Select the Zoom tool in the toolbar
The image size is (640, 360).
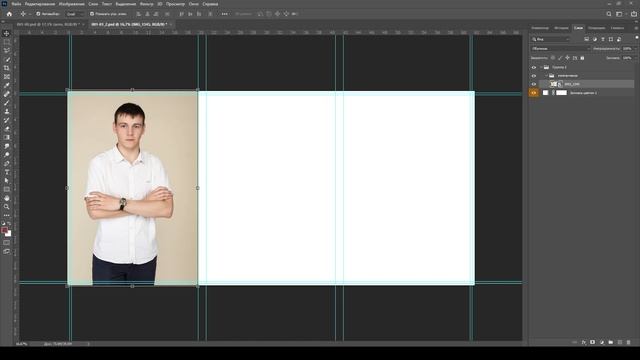7,207
